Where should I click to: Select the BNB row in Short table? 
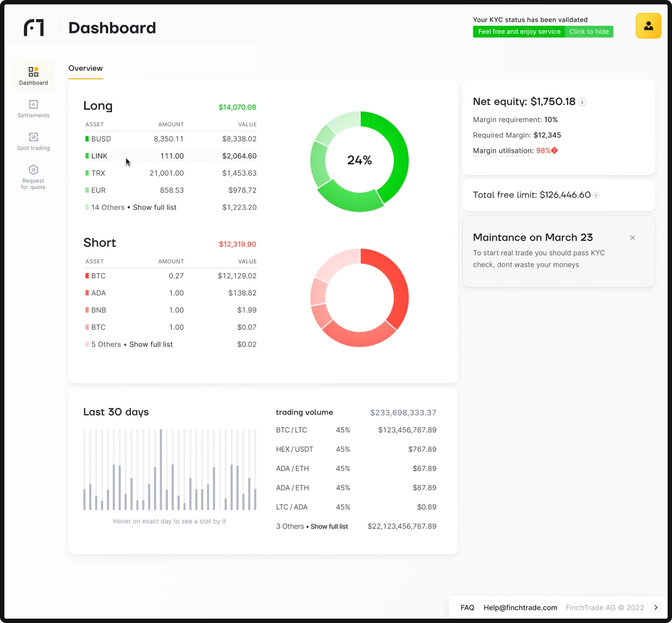171,310
